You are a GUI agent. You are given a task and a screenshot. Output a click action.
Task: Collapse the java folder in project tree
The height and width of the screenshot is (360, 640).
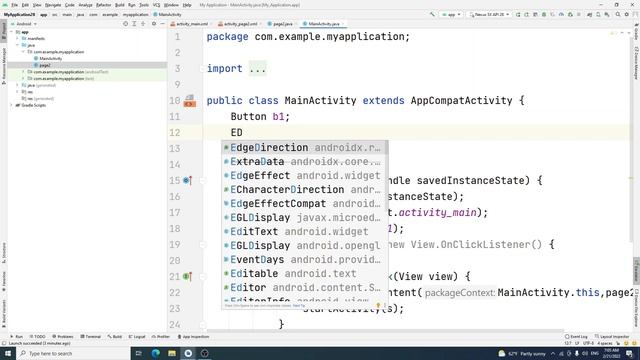(18, 45)
